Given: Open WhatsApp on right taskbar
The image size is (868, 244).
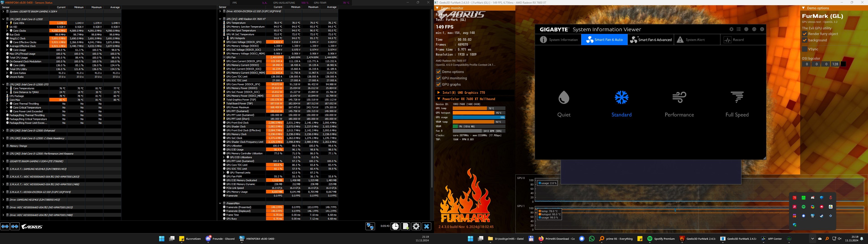Looking at the screenshot, I should point(592,239).
